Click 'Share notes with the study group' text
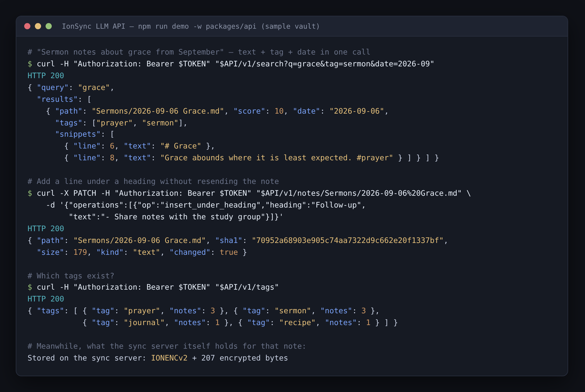This screenshot has width=585, height=392. tap(188, 217)
